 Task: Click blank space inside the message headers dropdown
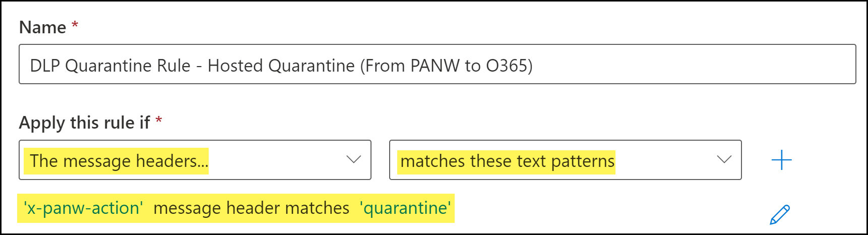277,160
